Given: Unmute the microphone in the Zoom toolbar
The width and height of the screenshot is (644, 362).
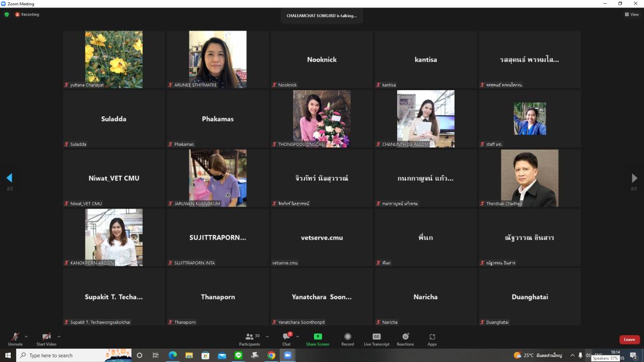Looking at the screenshot, I should 15,339.
